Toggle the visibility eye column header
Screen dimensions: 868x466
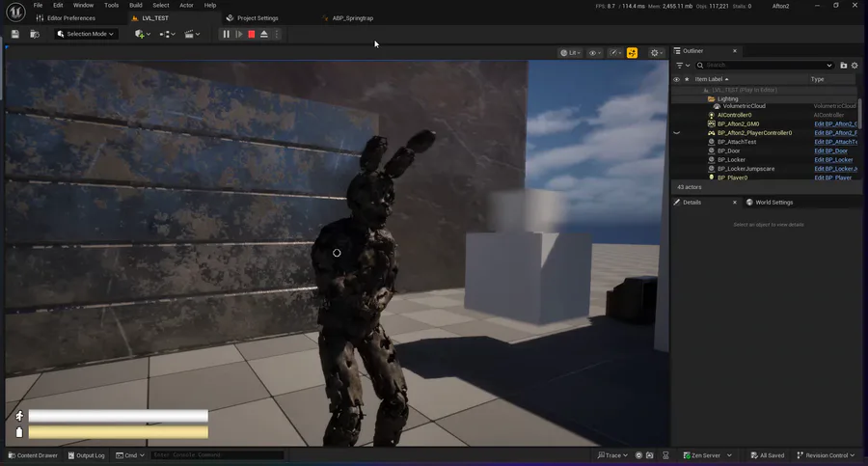tap(676, 79)
